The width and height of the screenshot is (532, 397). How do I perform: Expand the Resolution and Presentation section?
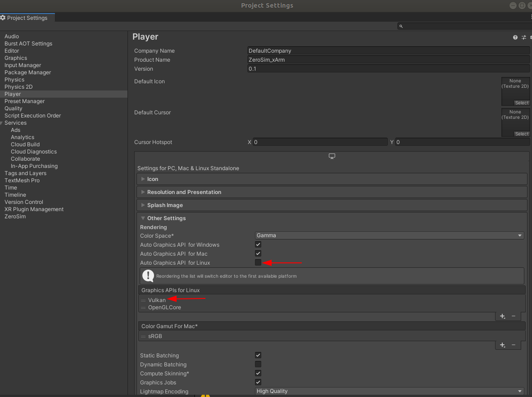coord(184,192)
